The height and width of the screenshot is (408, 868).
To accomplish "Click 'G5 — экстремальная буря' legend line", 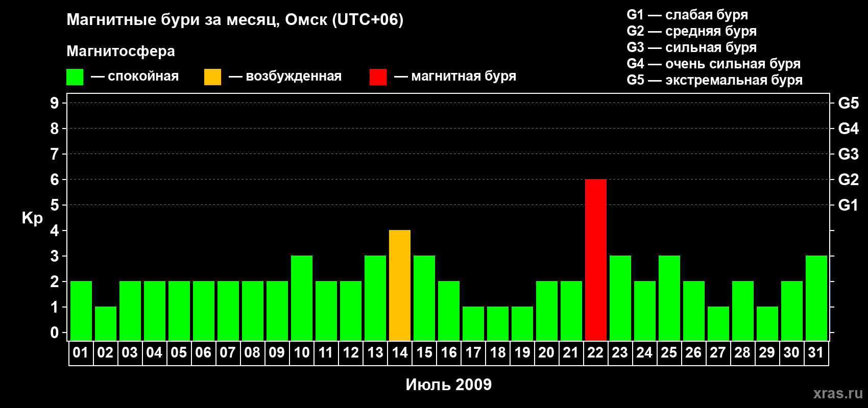I will (x=715, y=80).
